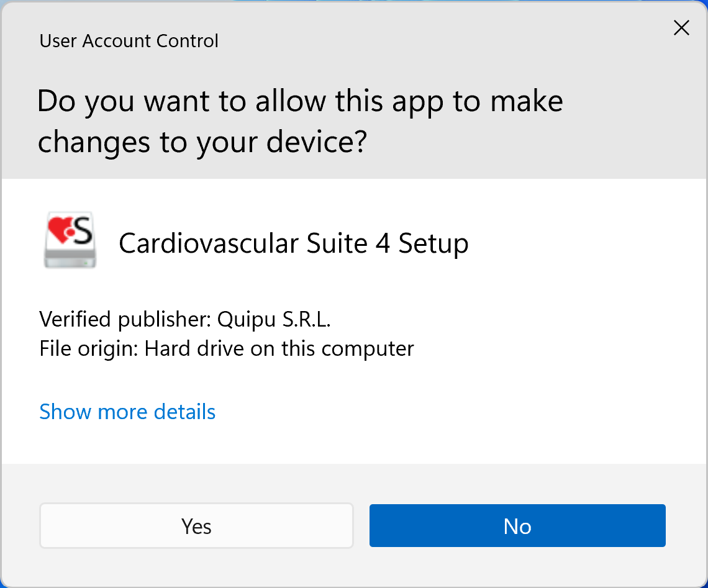Click the File origin label
Screen dimensions: 708x588
coord(88,348)
